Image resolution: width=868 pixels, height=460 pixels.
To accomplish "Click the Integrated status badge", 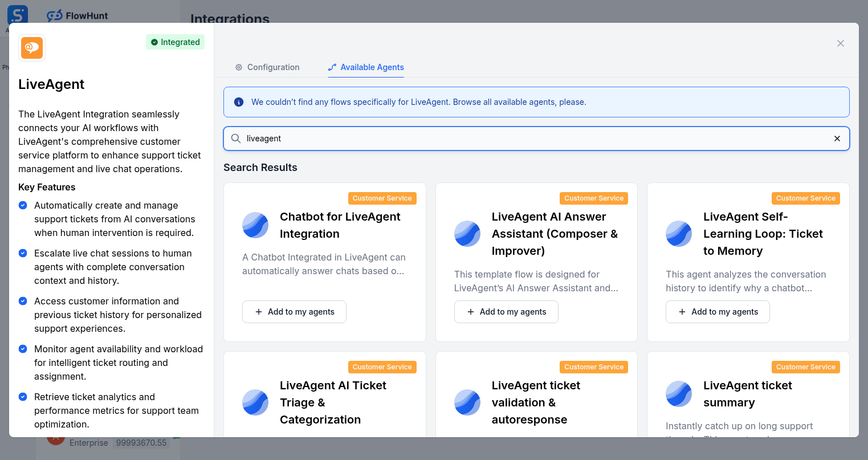I will click(x=175, y=42).
